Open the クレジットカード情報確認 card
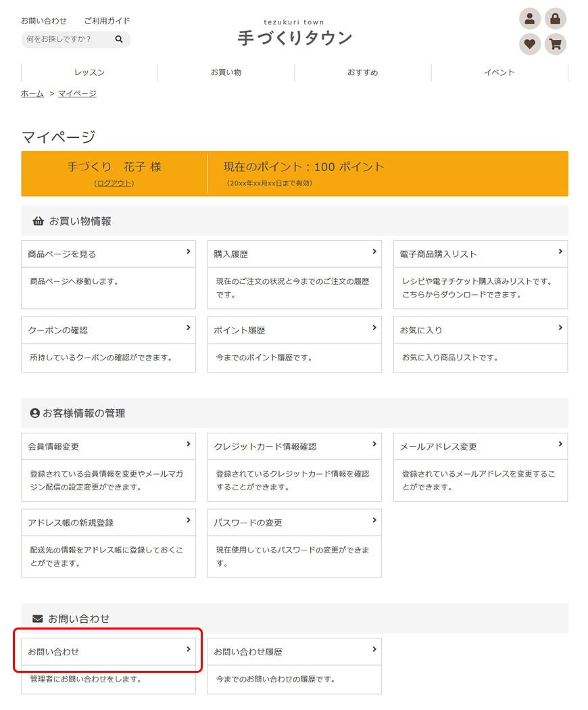The height and width of the screenshot is (710, 588). 294,447
